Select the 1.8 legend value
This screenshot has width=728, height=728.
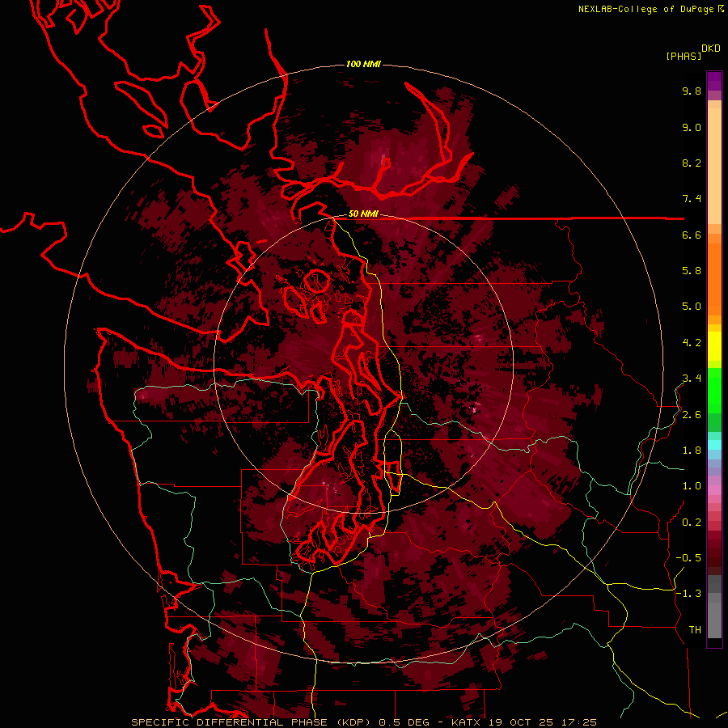tap(692, 451)
